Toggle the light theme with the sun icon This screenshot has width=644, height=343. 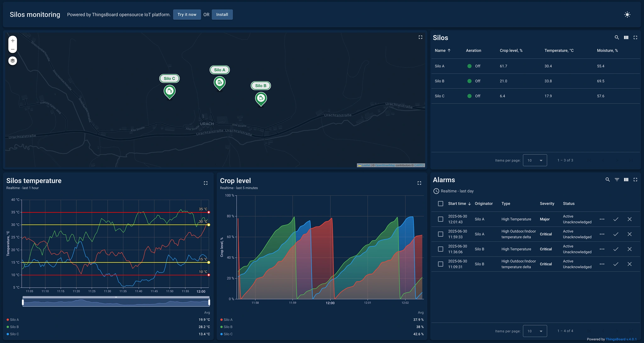[627, 14]
